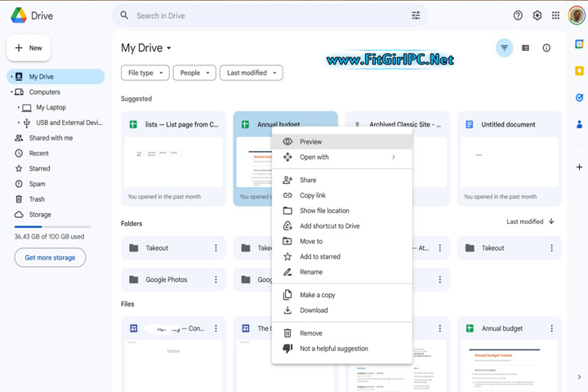Screen dimensions: 588x392
Task: Type in the Search in Drive field
Action: point(269,16)
